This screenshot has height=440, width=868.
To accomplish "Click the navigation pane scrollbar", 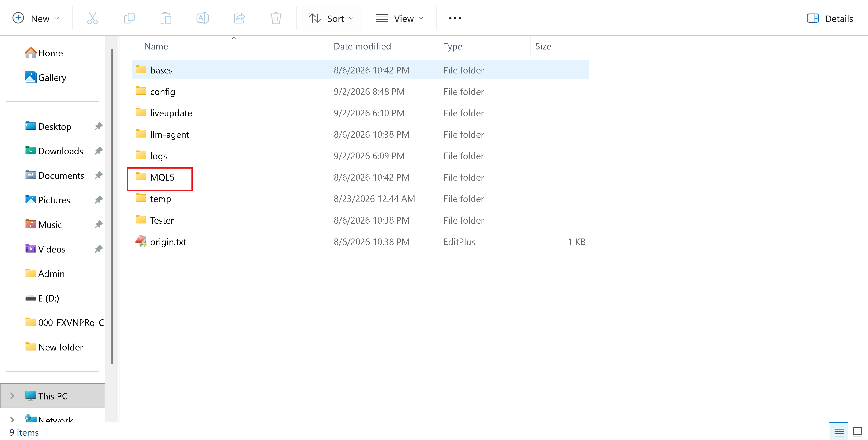I will pyautogui.click(x=112, y=206).
